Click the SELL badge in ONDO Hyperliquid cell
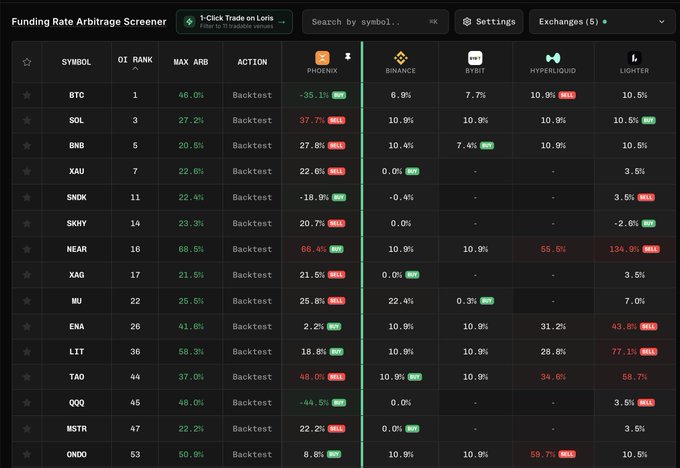 coord(567,454)
